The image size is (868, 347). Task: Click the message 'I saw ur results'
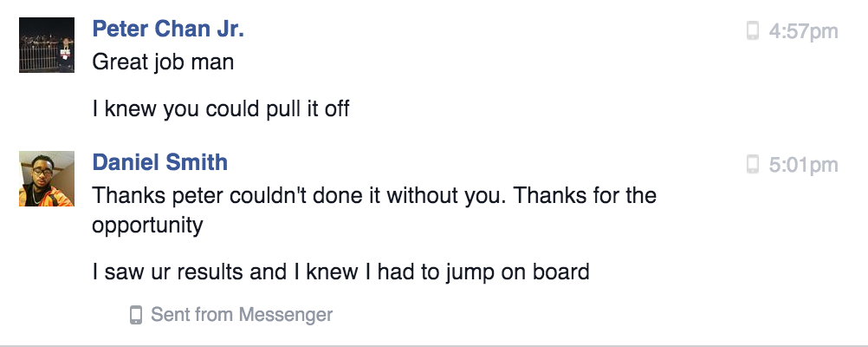pyautogui.click(x=340, y=272)
